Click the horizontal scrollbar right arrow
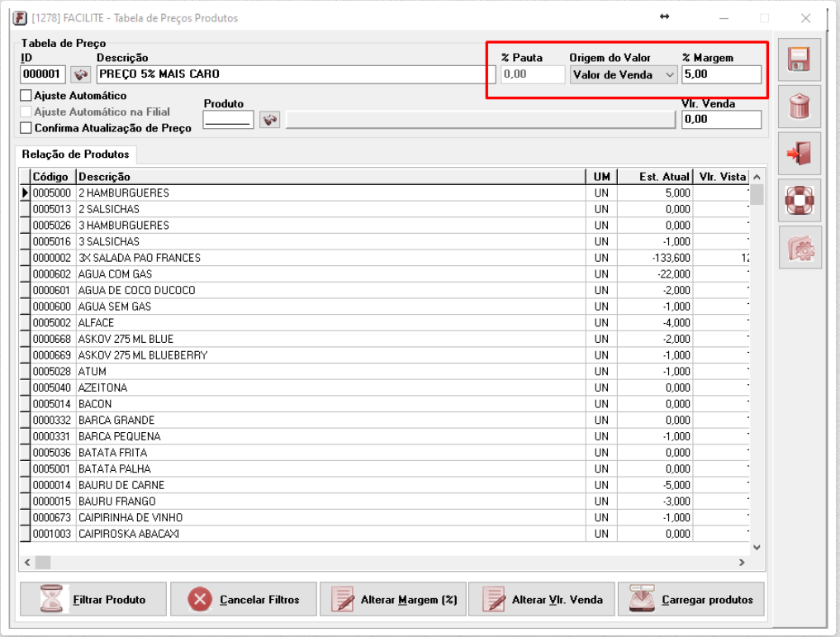Screen dimensions: 840x637 pyautogui.click(x=742, y=563)
